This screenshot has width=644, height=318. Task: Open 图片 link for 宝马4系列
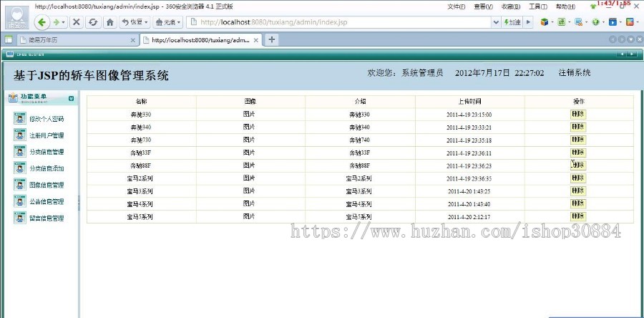pyautogui.click(x=249, y=203)
